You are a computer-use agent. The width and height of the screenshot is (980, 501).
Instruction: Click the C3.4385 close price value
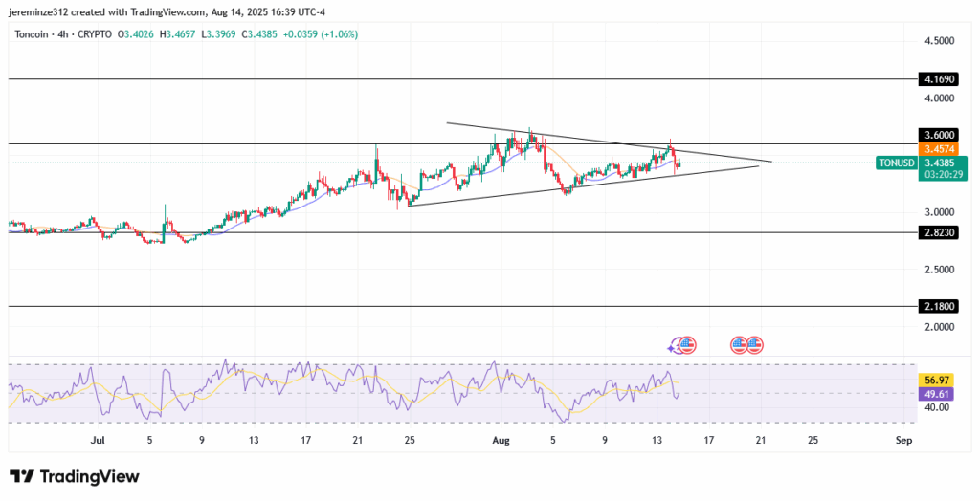click(x=258, y=35)
